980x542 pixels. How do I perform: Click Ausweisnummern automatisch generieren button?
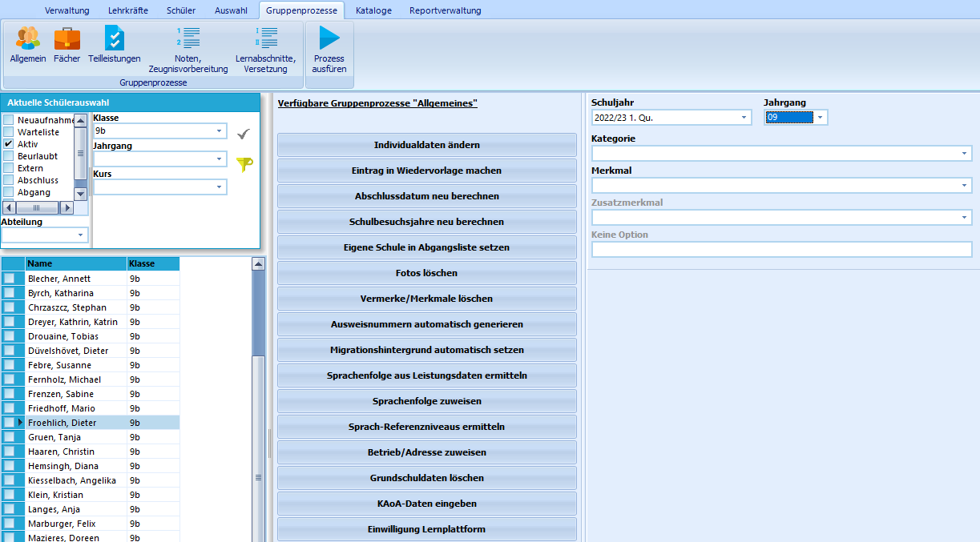427,324
